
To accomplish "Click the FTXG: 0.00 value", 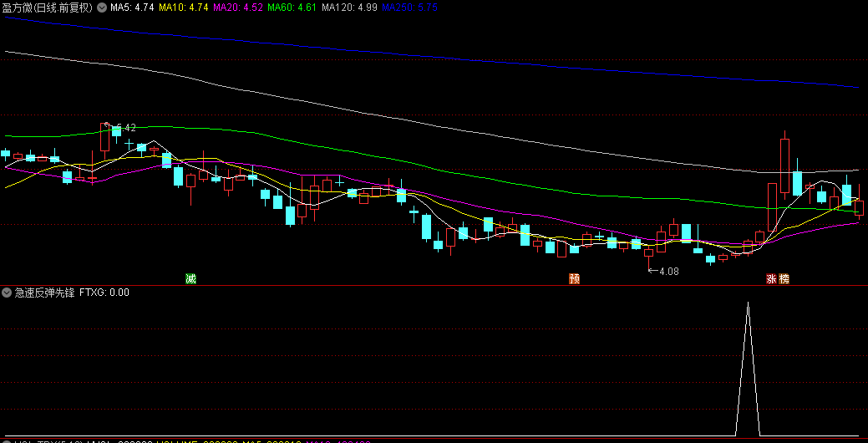I will [104, 293].
